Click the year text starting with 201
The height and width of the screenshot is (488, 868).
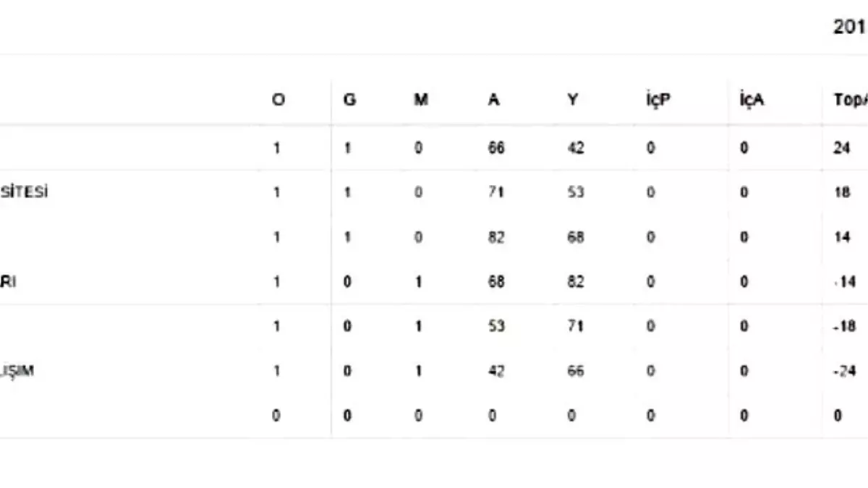tap(851, 27)
